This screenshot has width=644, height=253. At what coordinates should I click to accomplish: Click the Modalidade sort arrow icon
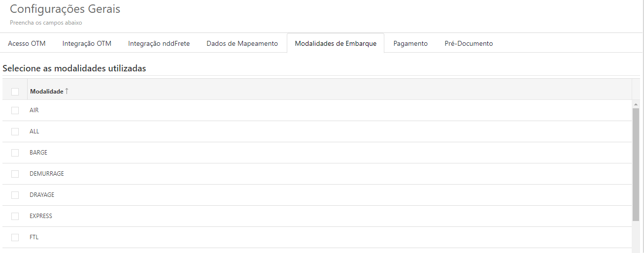[67, 91]
